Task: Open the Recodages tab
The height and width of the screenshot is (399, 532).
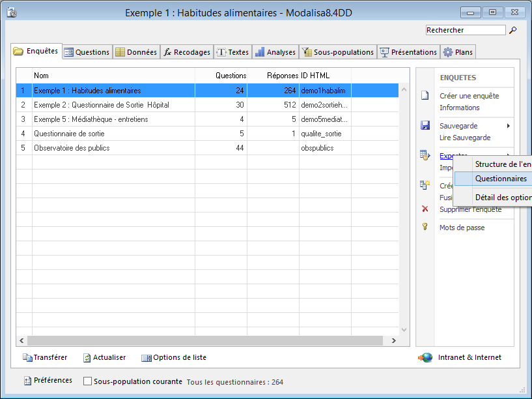Action: point(187,52)
